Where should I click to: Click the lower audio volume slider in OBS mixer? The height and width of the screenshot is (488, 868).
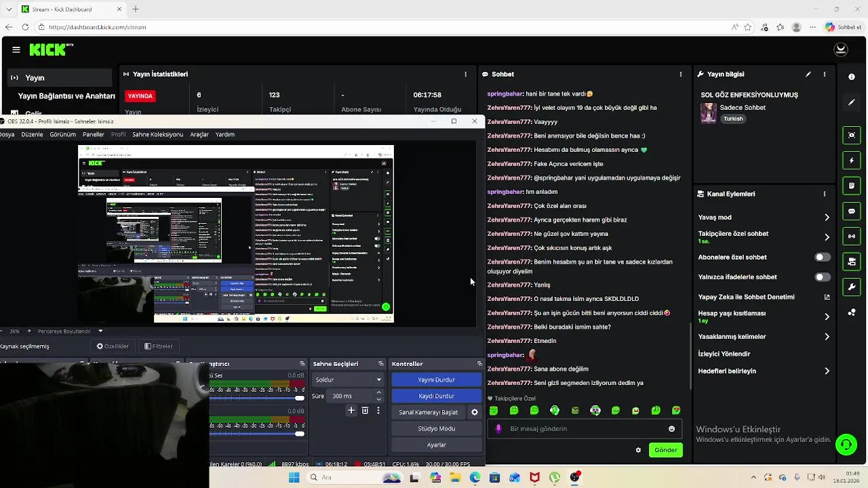pos(257,433)
